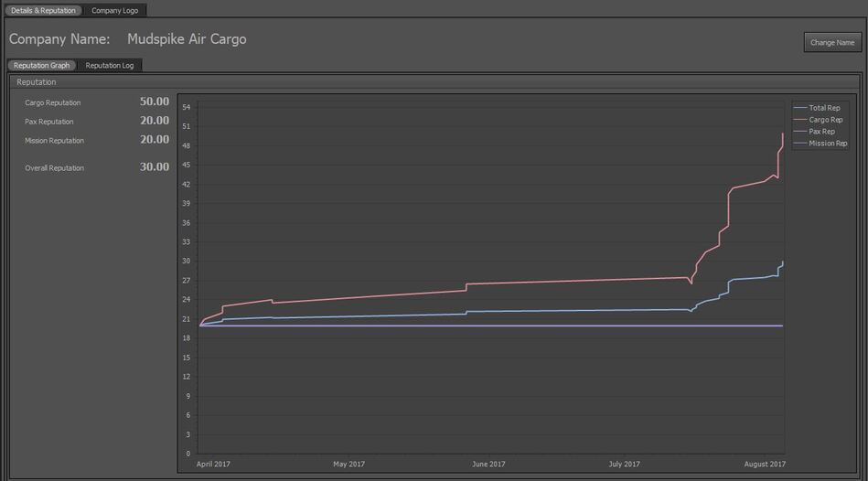The image size is (868, 481).
Task: Click the Cargo Rep legend entry
Action: tap(825, 120)
